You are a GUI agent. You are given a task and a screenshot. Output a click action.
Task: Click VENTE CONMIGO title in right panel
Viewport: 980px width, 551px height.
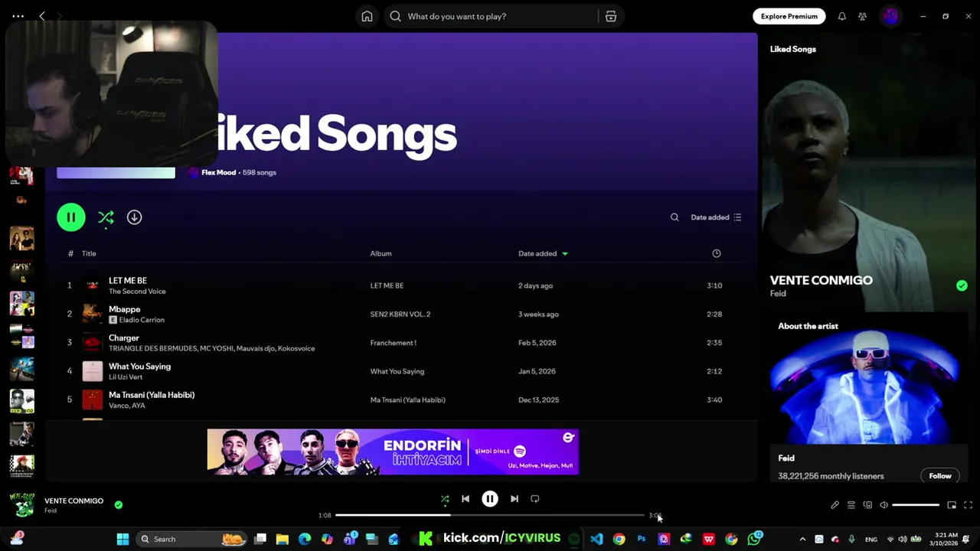pos(821,280)
